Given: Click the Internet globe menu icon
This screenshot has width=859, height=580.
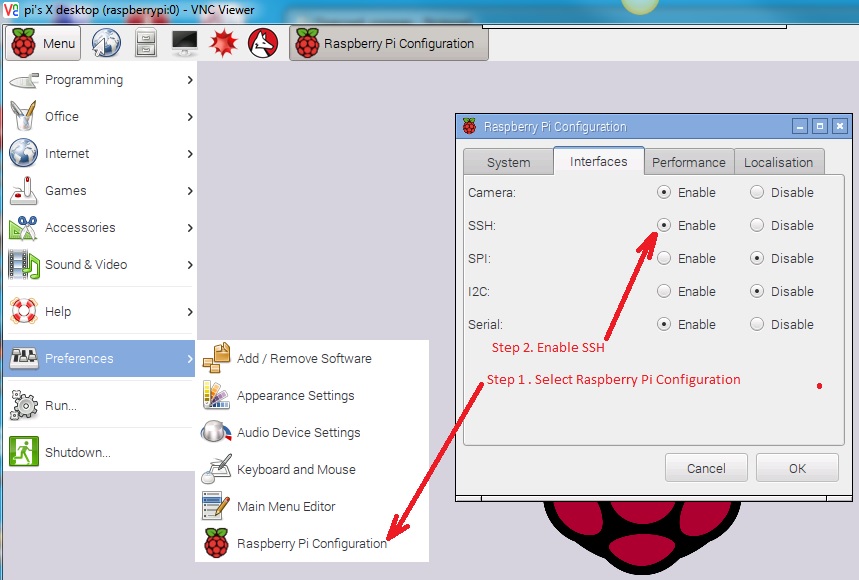Looking at the screenshot, I should click(24, 153).
